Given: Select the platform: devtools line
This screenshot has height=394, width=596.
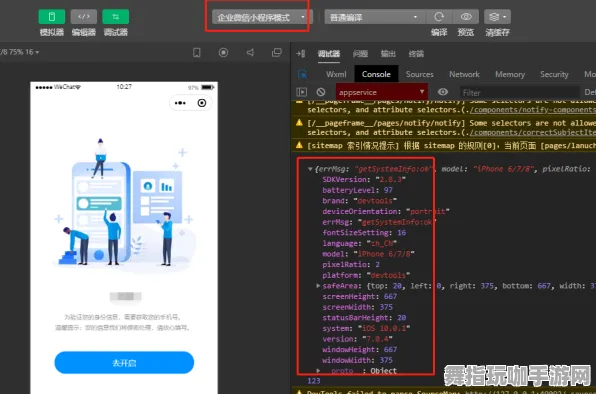Looking at the screenshot, I should tap(366, 275).
